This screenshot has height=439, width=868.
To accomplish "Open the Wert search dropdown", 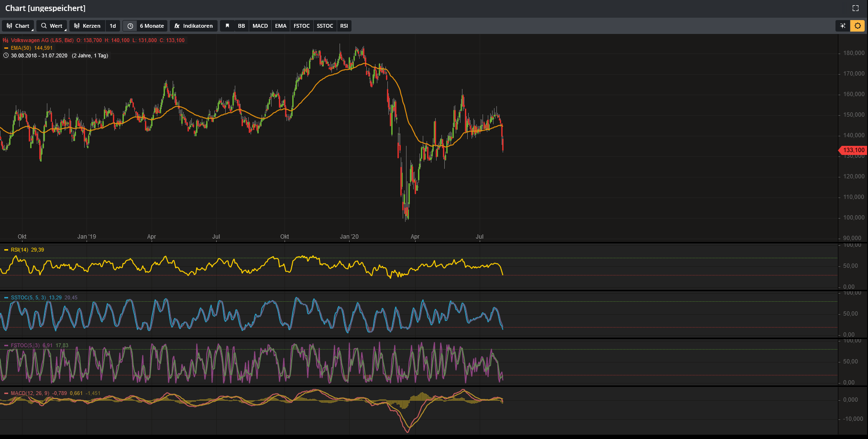I will [x=52, y=26].
